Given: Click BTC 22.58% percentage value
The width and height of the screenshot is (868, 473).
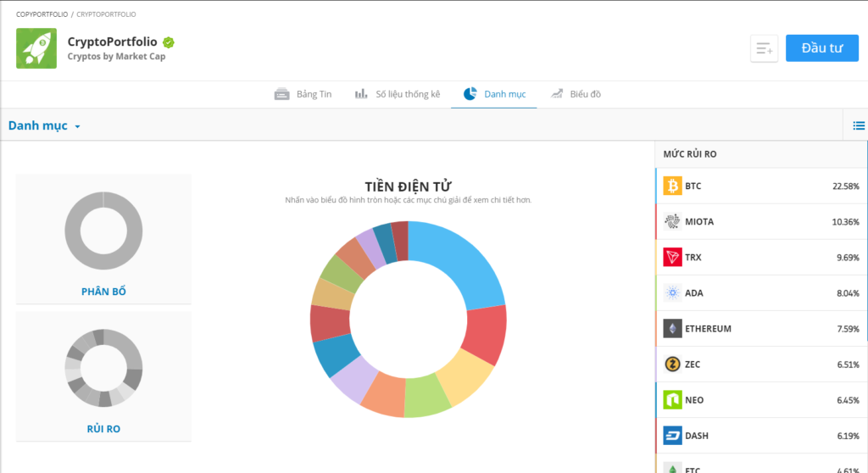Looking at the screenshot, I should click(x=846, y=186).
